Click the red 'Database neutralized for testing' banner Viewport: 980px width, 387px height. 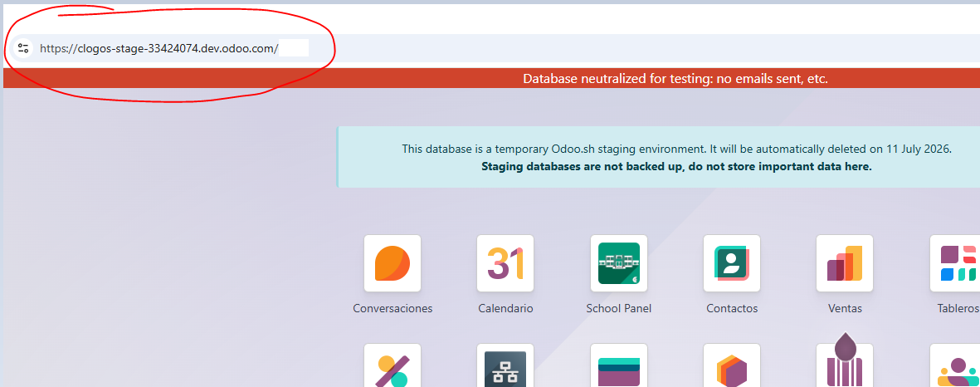tap(491, 78)
